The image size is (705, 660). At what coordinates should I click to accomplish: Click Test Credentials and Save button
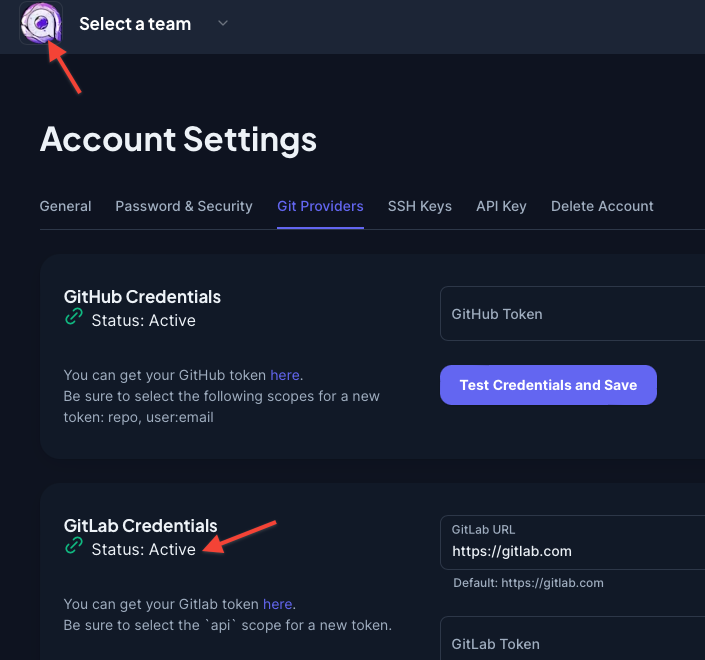548,385
